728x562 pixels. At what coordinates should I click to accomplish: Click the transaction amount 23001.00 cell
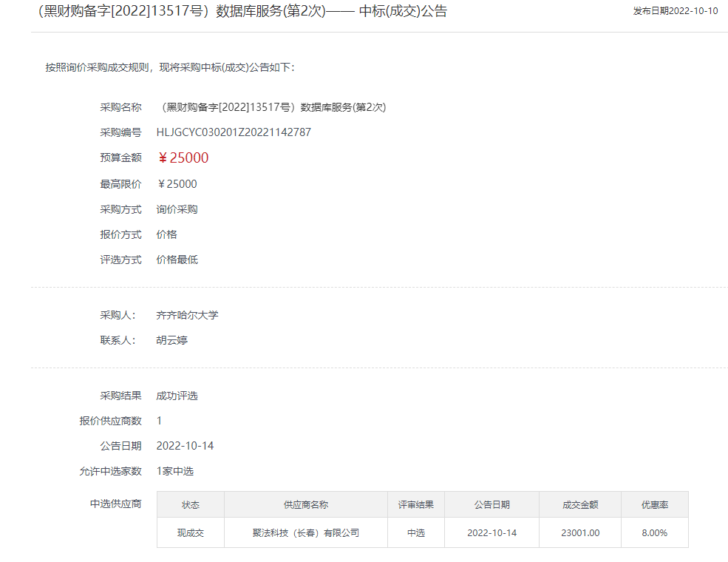[580, 532]
